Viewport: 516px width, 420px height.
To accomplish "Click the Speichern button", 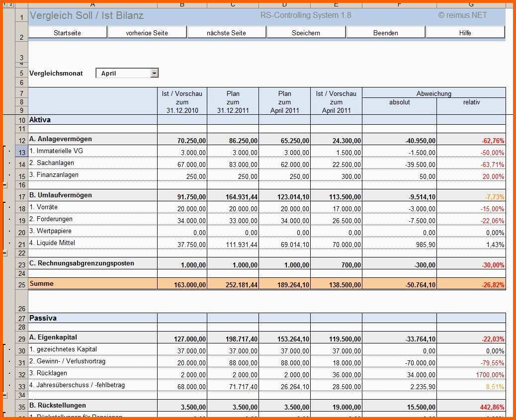I will [x=306, y=33].
